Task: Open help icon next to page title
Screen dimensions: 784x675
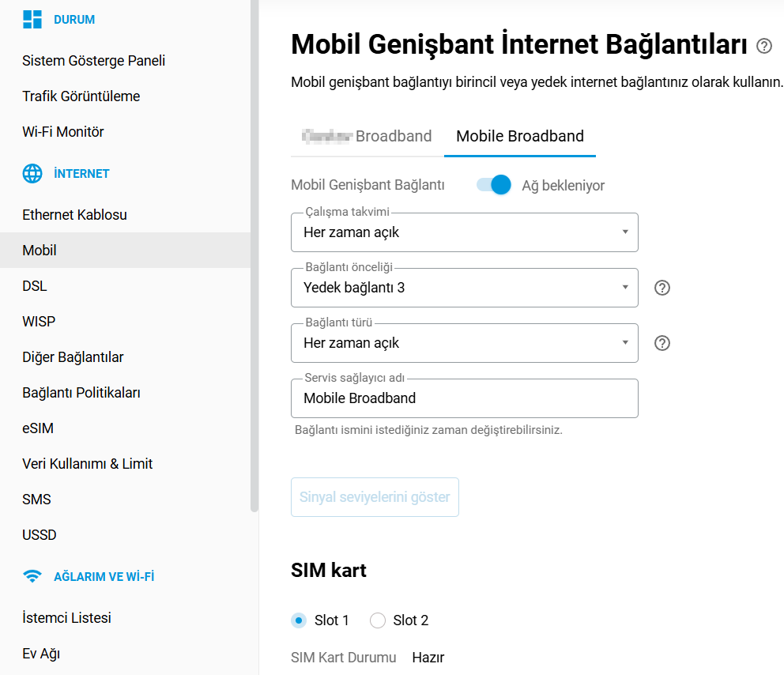Action: [x=763, y=46]
